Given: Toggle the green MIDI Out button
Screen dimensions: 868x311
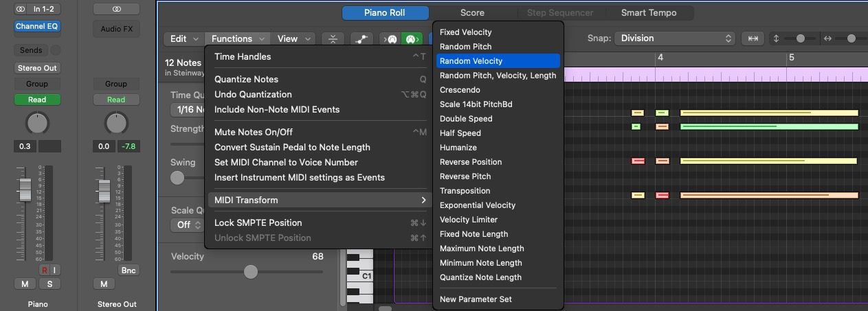Looking at the screenshot, I should (411, 39).
